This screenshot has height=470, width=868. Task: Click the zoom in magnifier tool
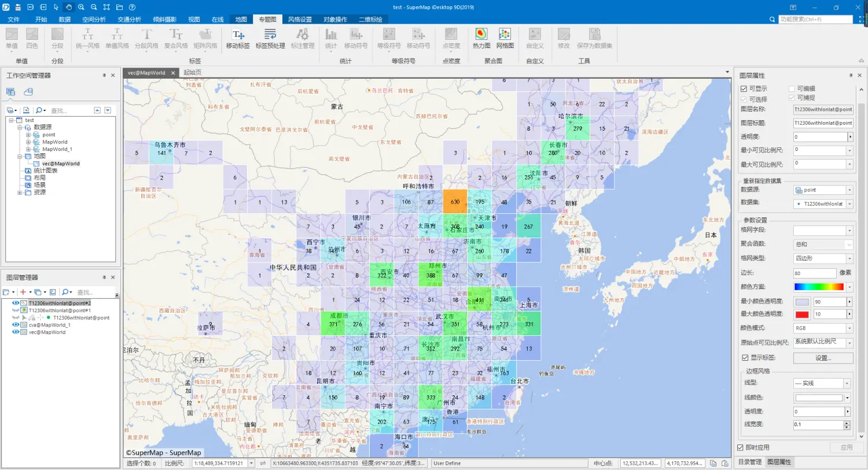coord(81,8)
